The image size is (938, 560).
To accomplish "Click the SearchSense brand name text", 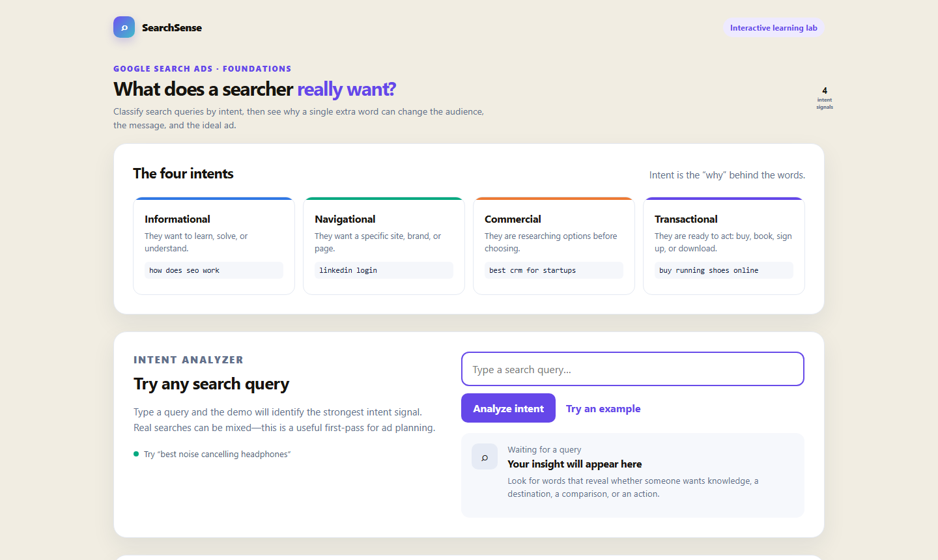I will coord(172,27).
